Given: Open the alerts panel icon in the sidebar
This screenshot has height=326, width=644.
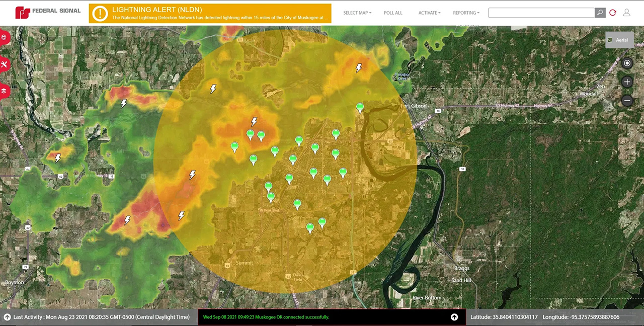Looking at the screenshot, I should pyautogui.click(x=4, y=37).
